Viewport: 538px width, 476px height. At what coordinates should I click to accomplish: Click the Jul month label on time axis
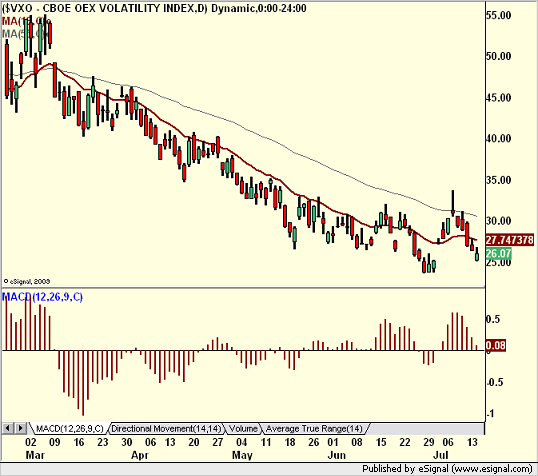pyautogui.click(x=441, y=455)
